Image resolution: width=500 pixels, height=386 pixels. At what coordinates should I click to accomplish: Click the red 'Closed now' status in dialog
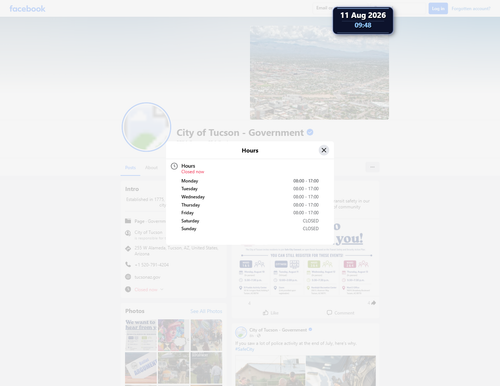pyautogui.click(x=193, y=172)
